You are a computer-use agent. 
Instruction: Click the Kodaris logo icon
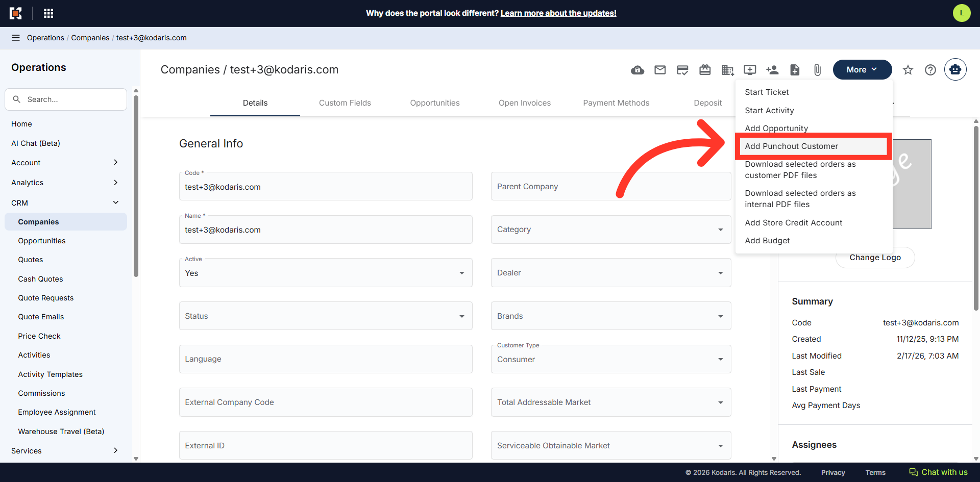pos(16,13)
